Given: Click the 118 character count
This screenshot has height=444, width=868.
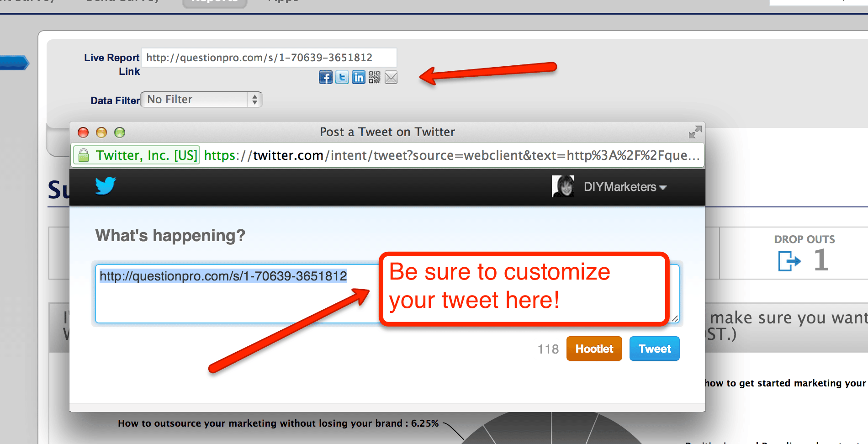Looking at the screenshot, I should pyautogui.click(x=548, y=349).
